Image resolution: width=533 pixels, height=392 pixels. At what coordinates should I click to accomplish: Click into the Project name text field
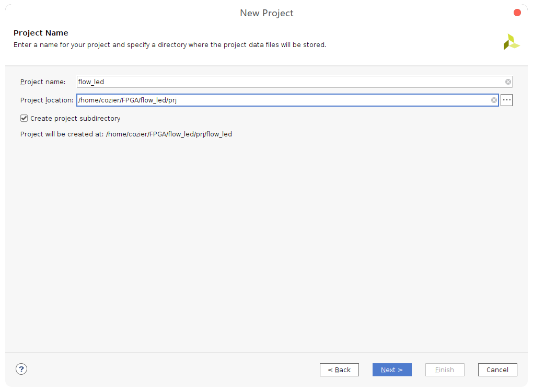pos(287,82)
